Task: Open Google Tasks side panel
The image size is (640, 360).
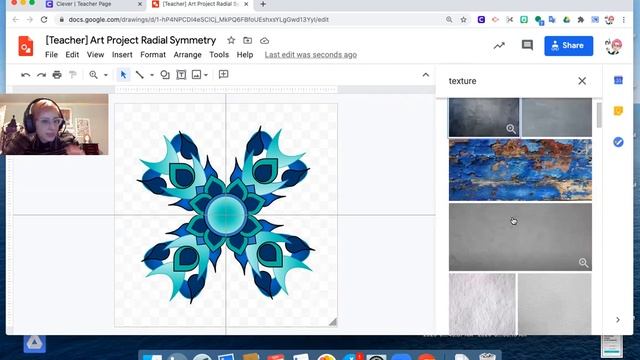Action: pos(618,142)
